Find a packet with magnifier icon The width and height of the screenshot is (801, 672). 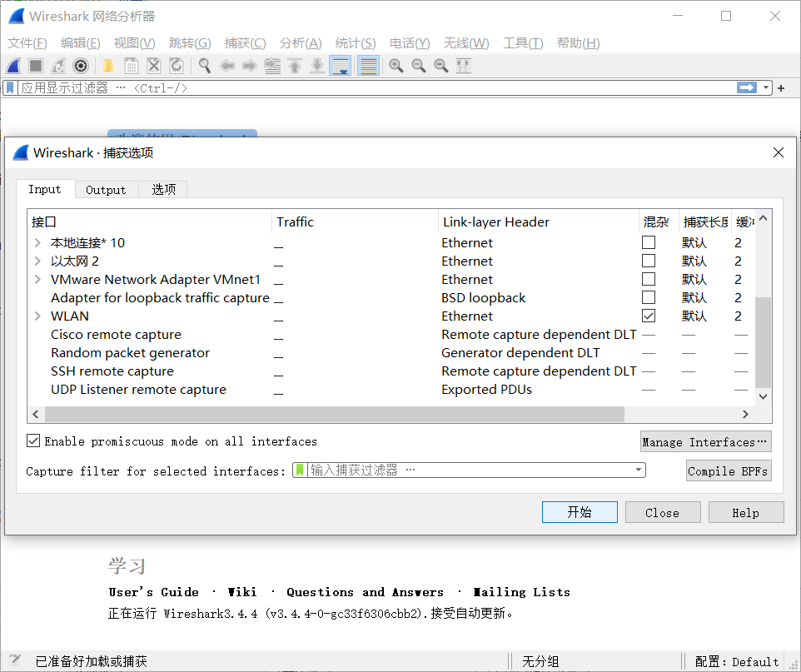click(204, 66)
